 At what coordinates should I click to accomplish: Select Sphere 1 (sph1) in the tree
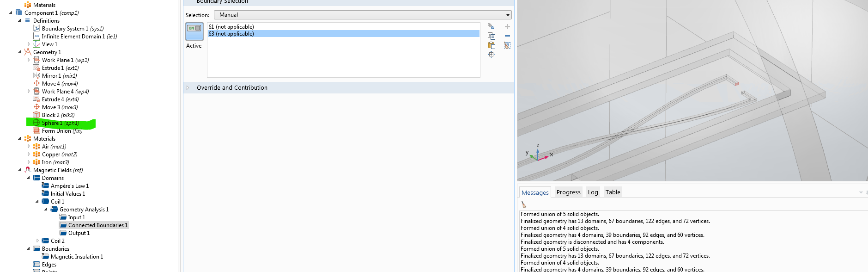point(60,123)
